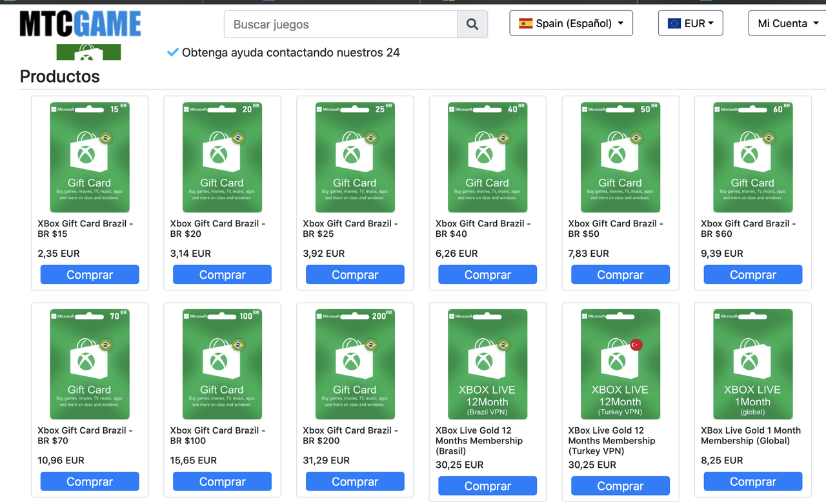Click the 10,96 EUR price

tap(61, 461)
